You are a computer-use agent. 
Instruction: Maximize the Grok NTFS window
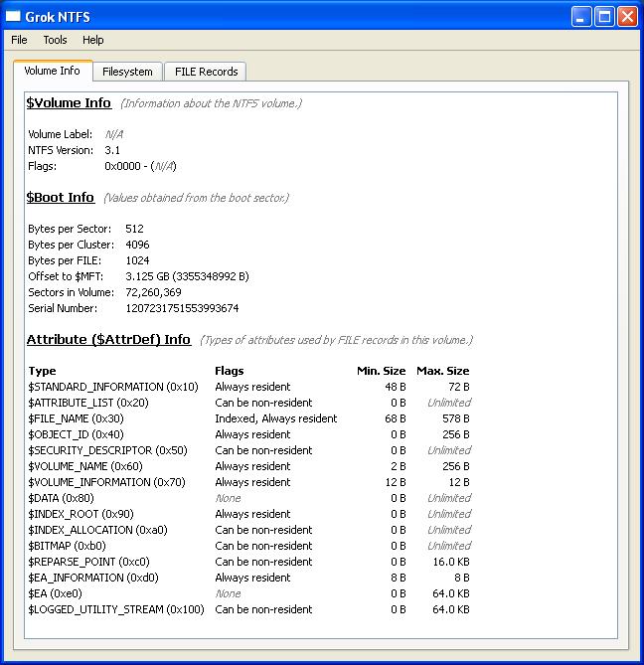tap(604, 16)
